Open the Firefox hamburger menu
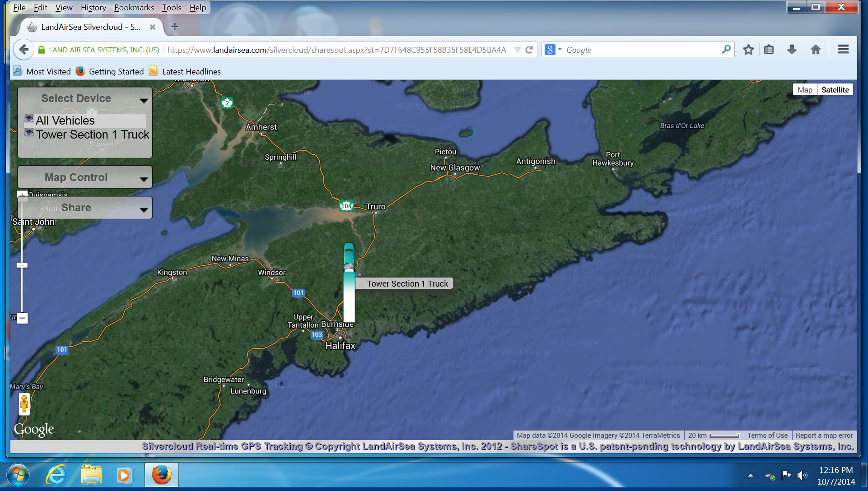The image size is (868, 491). click(x=843, y=49)
